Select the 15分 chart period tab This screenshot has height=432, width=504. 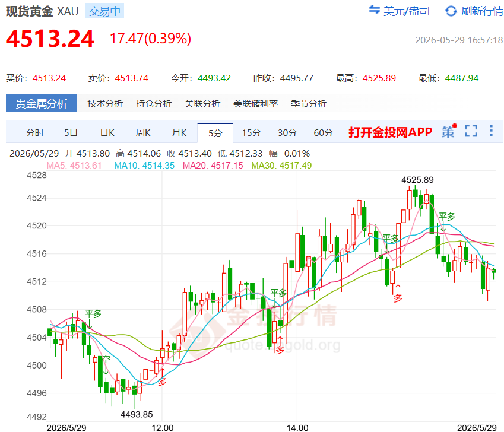point(251,133)
